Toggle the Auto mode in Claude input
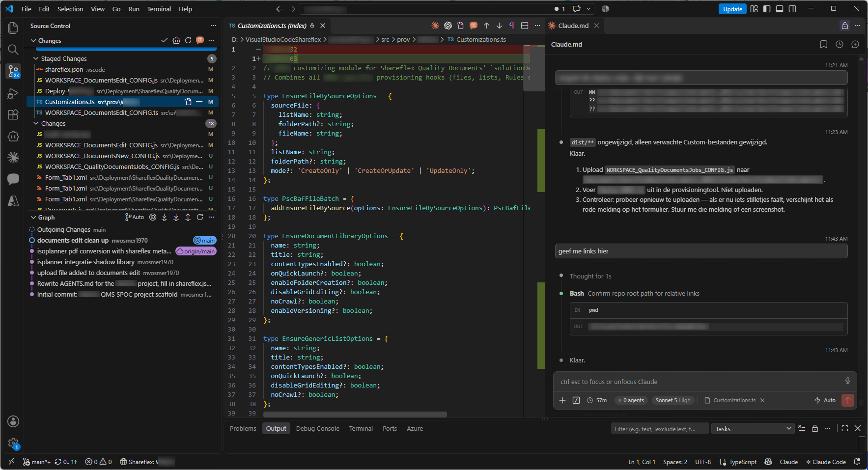The width and height of the screenshot is (868, 470). (x=825, y=400)
